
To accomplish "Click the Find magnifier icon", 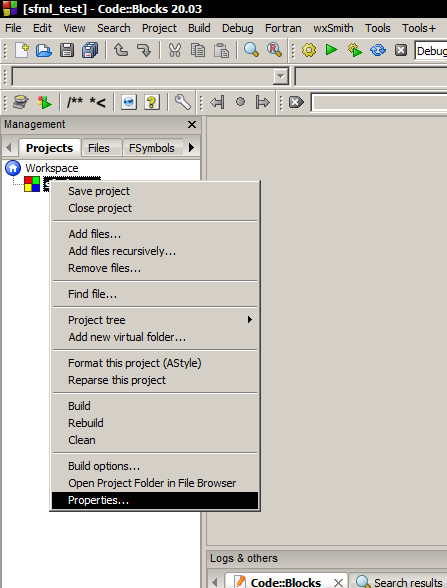I will click(251, 50).
